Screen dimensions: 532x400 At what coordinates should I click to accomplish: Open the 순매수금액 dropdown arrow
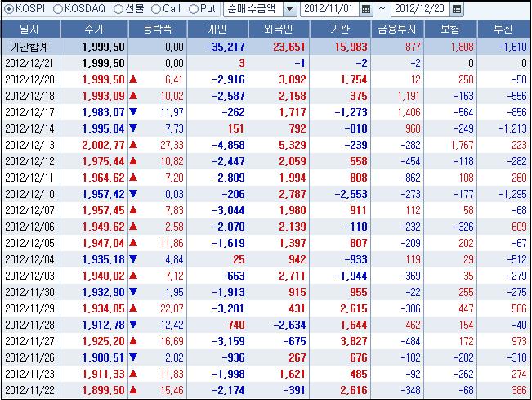(x=290, y=9)
